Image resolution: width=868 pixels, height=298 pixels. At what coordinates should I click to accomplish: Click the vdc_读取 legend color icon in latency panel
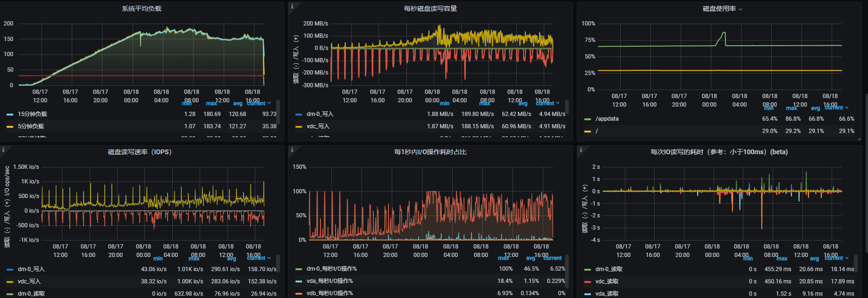588,281
